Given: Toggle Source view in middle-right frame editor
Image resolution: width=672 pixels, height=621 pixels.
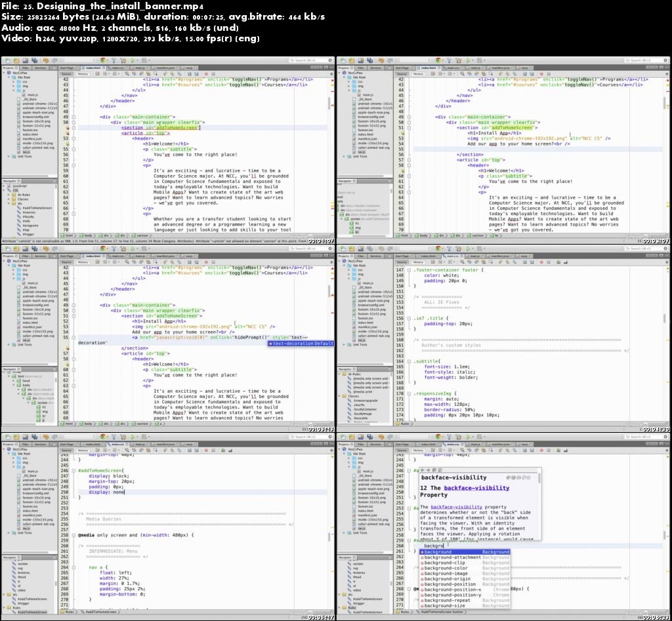Looking at the screenshot, I should click(402, 262).
